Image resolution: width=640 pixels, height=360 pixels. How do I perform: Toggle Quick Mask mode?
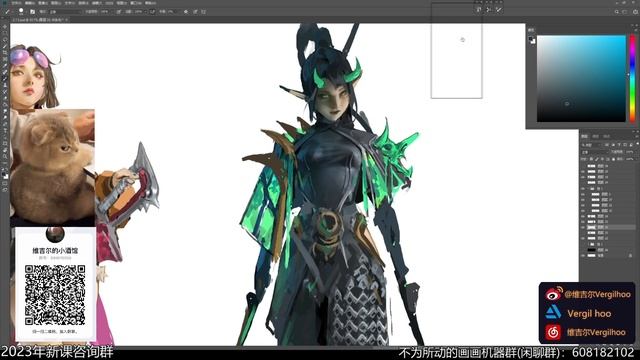(5, 183)
